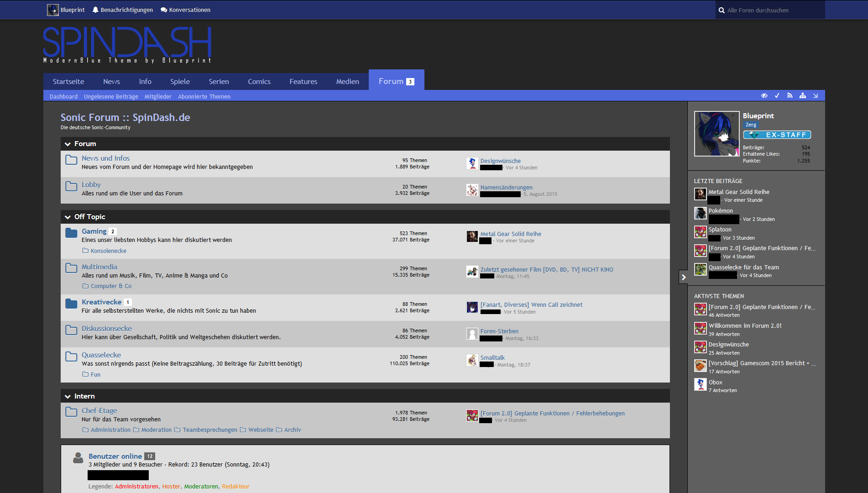Open the Zuletzt gesehener Film thread
The height and width of the screenshot is (493, 868).
(547, 269)
